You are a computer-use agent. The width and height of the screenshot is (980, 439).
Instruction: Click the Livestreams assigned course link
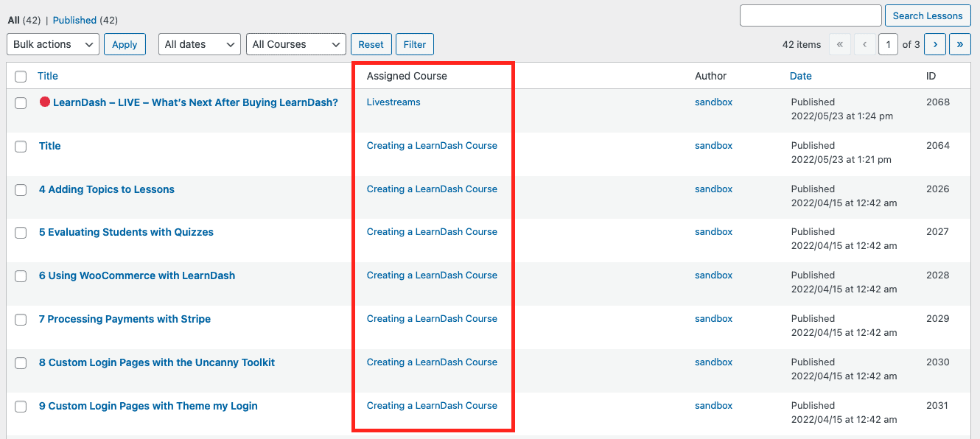pyautogui.click(x=393, y=102)
